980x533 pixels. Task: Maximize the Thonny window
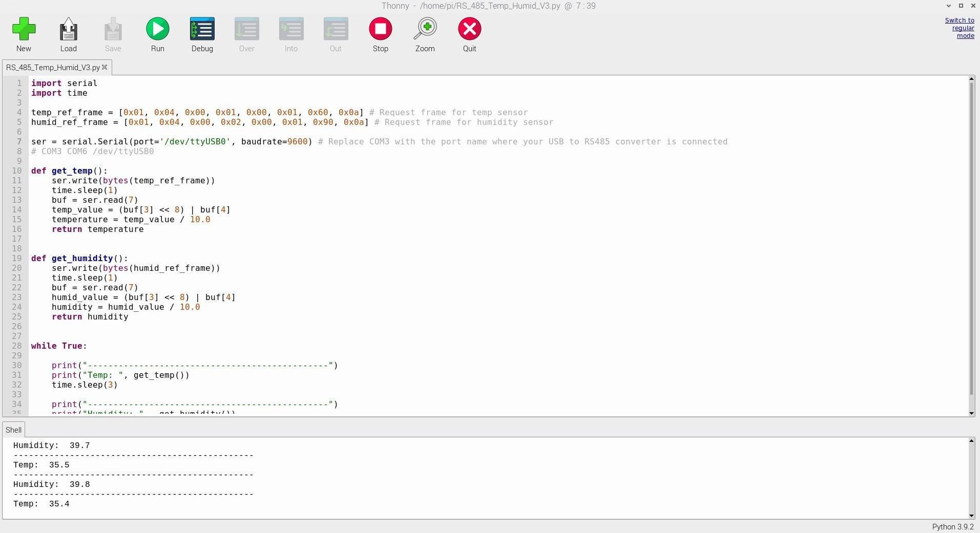click(961, 6)
